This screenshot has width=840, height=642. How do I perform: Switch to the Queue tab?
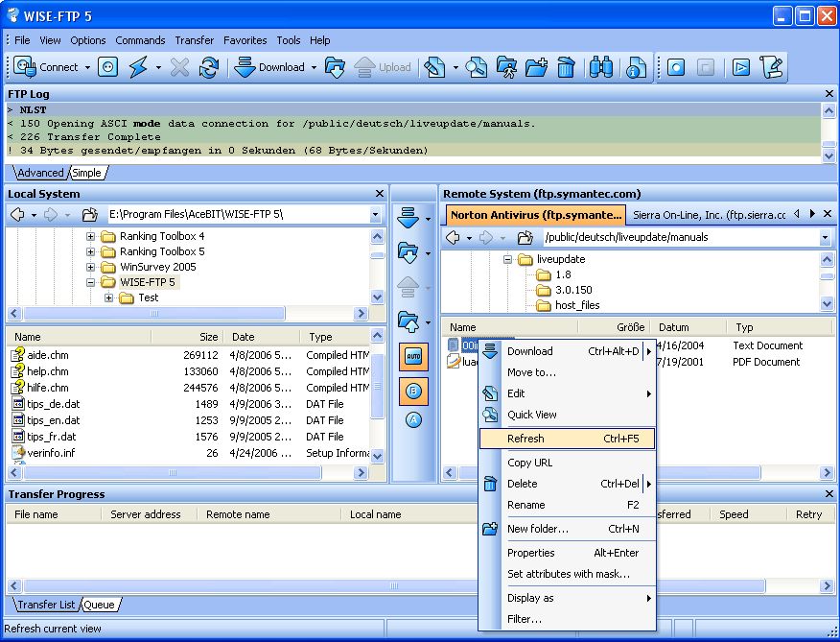102,605
